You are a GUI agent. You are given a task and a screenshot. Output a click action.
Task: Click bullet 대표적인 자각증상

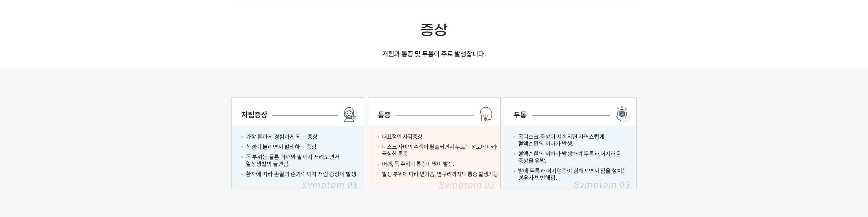pyautogui.click(x=402, y=137)
